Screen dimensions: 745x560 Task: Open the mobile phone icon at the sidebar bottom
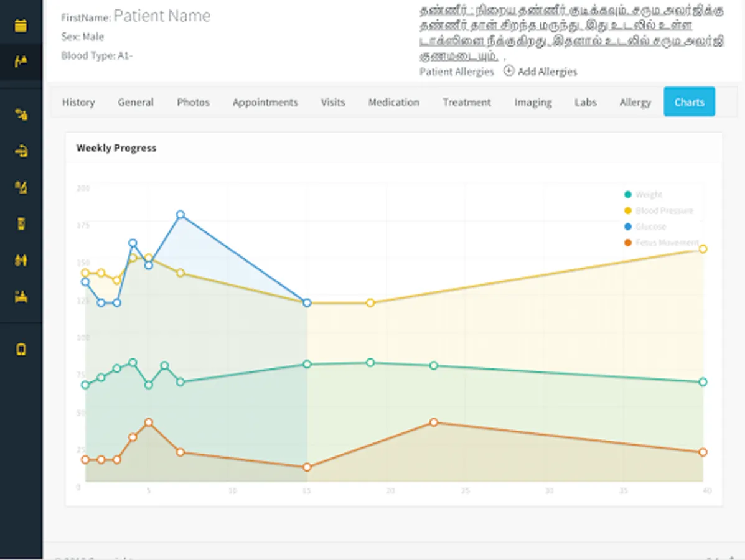pyautogui.click(x=21, y=349)
